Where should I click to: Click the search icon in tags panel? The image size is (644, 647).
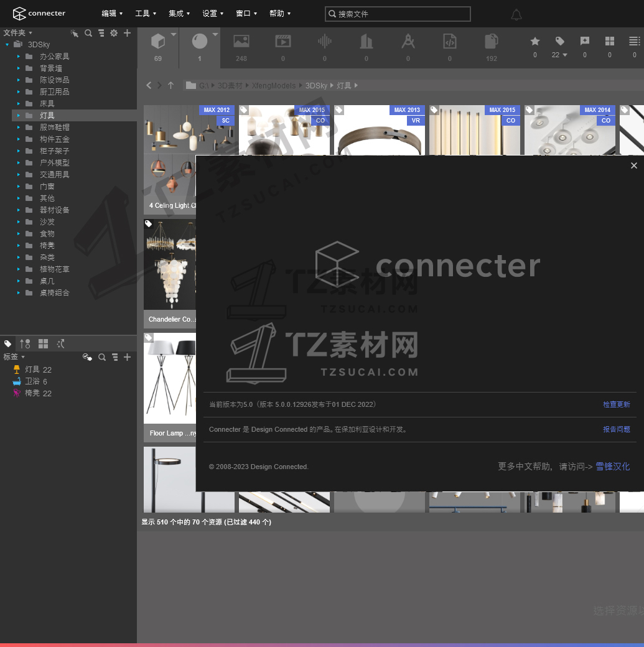pos(102,357)
